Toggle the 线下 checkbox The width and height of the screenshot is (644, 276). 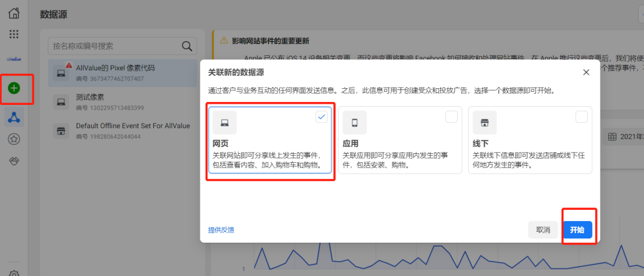[x=581, y=117]
